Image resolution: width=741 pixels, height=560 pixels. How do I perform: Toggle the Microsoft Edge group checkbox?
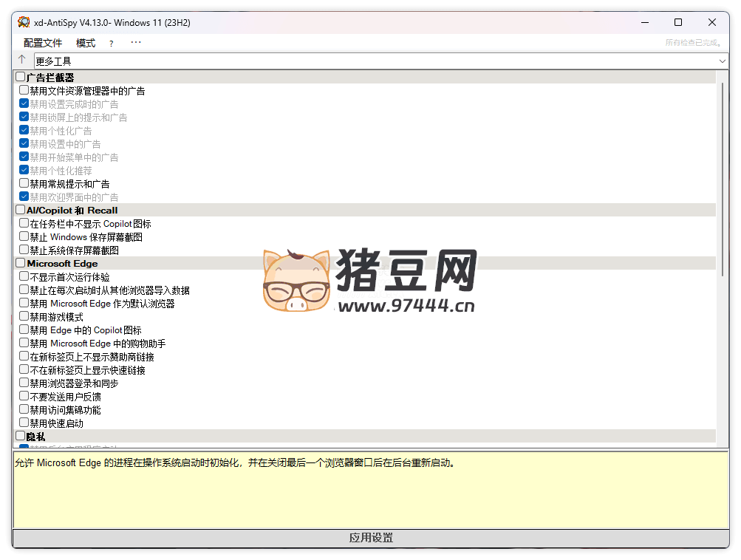click(x=21, y=263)
